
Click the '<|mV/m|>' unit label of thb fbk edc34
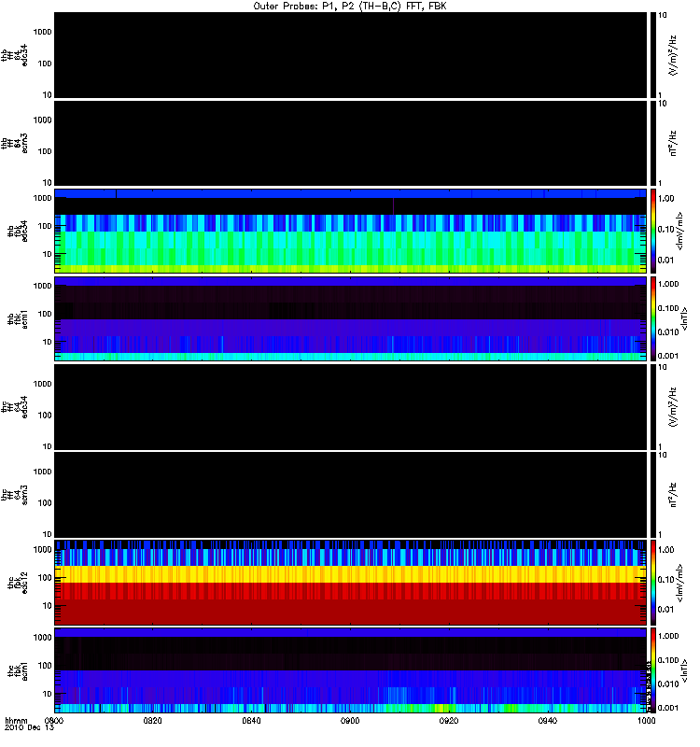tap(679, 231)
